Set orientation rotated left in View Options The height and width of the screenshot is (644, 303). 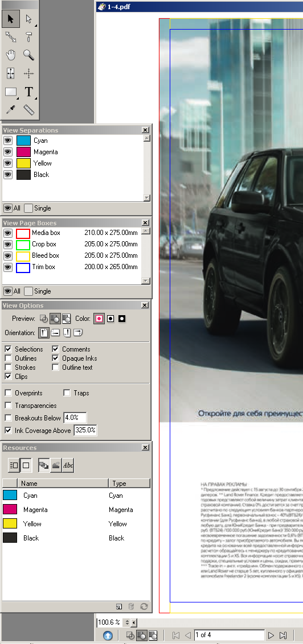(x=55, y=333)
